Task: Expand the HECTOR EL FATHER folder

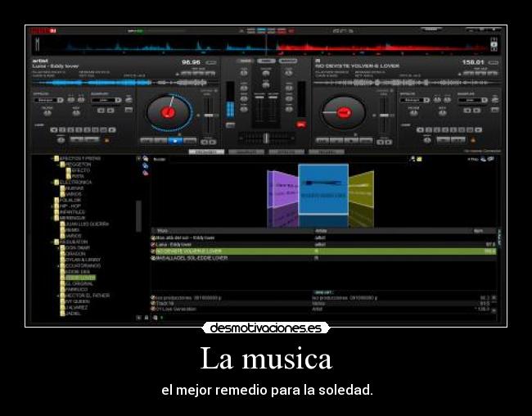Action: pyautogui.click(x=58, y=296)
